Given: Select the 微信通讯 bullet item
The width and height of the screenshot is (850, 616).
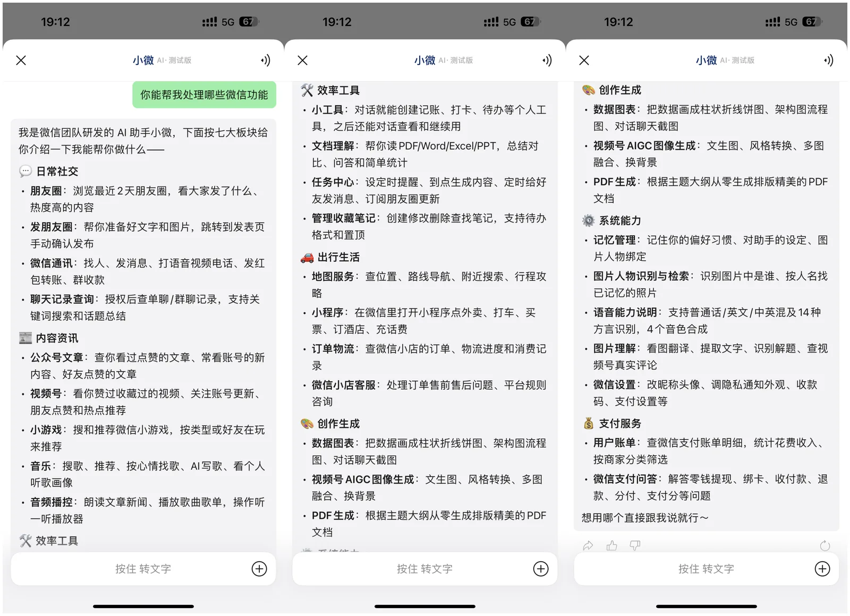Looking at the screenshot, I should [143, 271].
